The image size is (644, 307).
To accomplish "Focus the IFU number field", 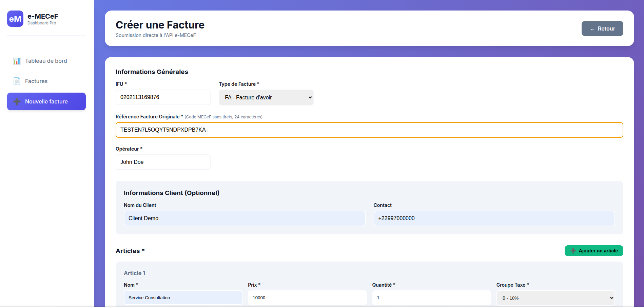I will click(x=163, y=97).
